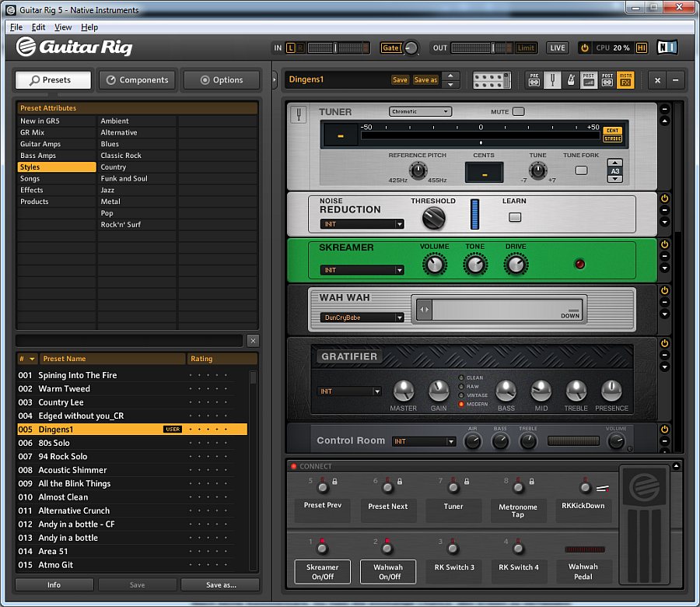The image size is (700, 607).
Task: Open the View menu
Action: tap(63, 27)
